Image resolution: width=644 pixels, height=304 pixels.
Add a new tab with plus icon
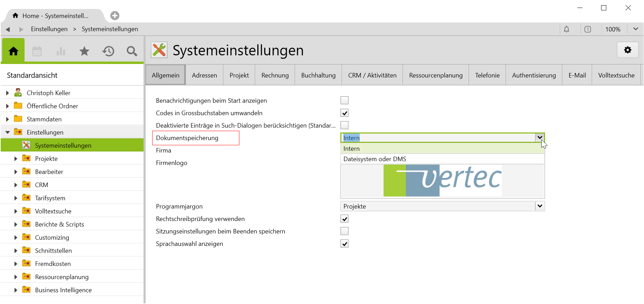tap(114, 16)
